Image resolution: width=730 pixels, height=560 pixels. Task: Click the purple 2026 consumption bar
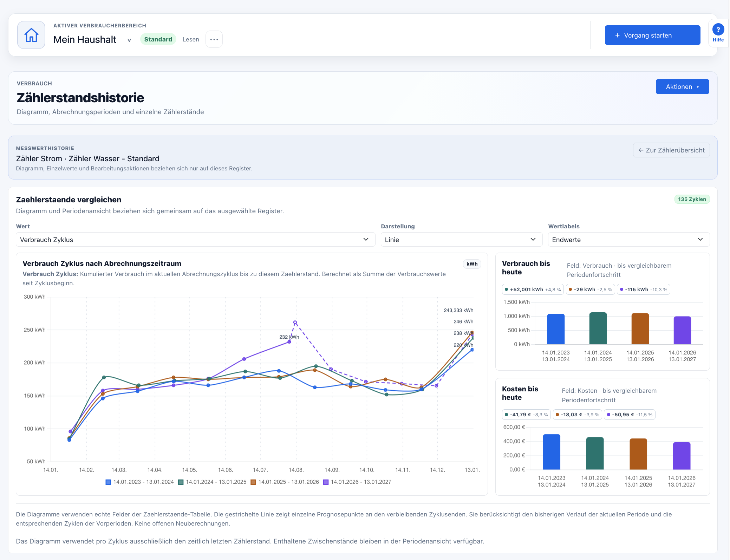pyautogui.click(x=682, y=330)
